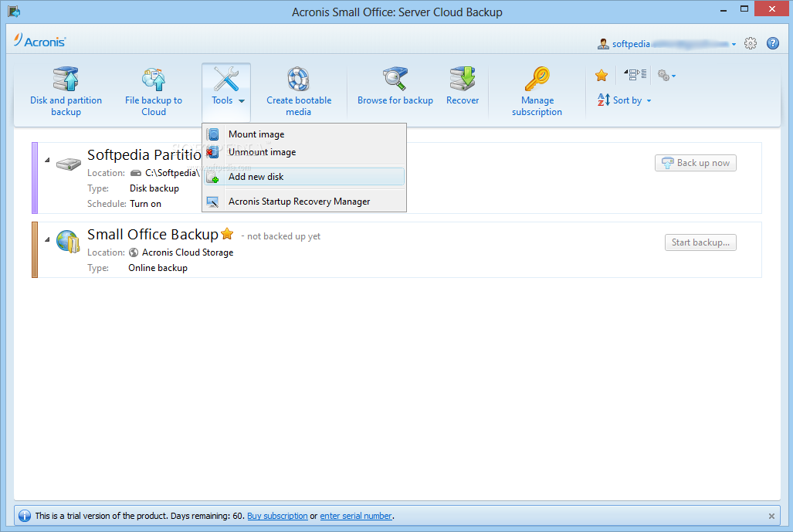Click the Buy subscription link

[x=277, y=516]
